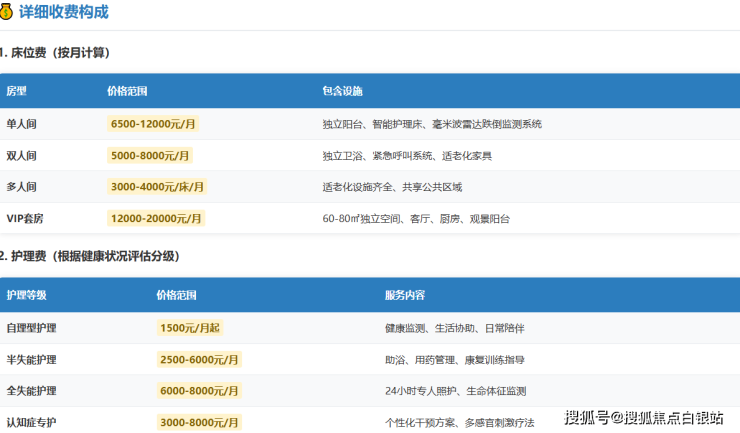Click the 护理等级 column header
The image size is (740, 433).
(26, 296)
